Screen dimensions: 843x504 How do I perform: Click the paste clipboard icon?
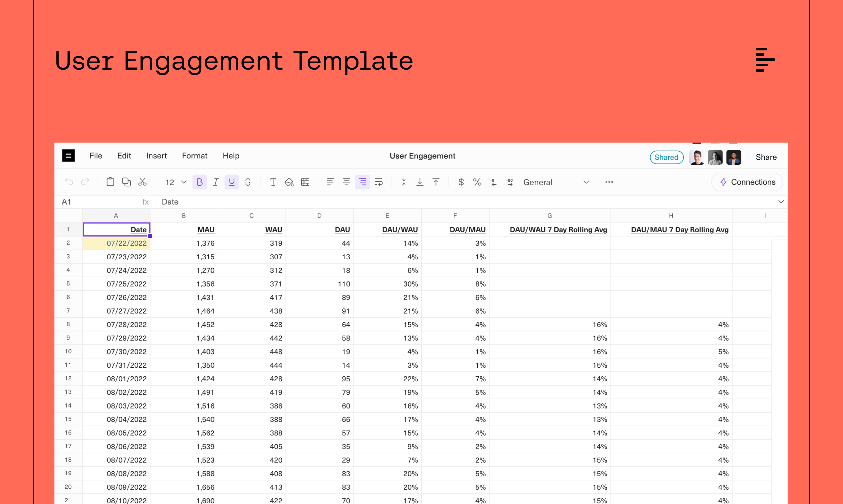110,182
